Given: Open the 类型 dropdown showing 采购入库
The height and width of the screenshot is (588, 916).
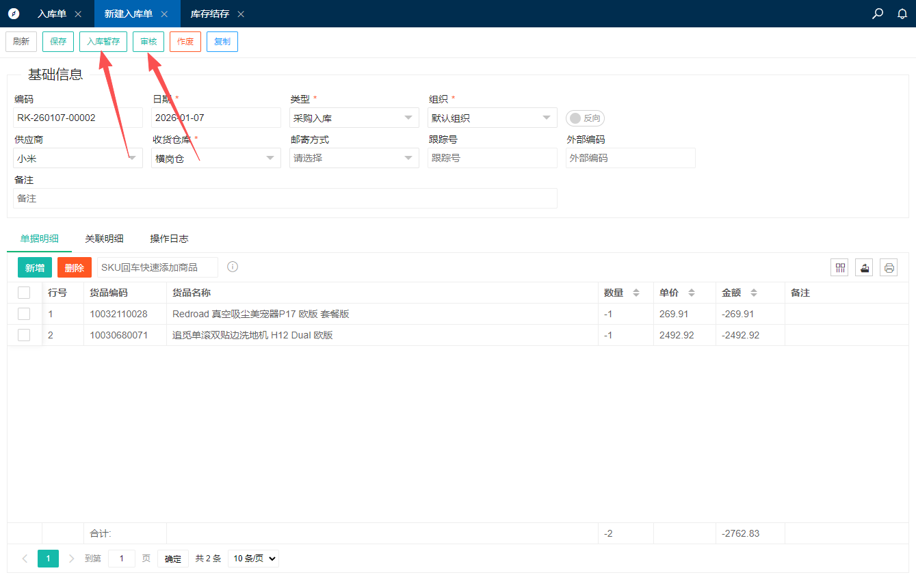Looking at the screenshot, I should point(354,118).
